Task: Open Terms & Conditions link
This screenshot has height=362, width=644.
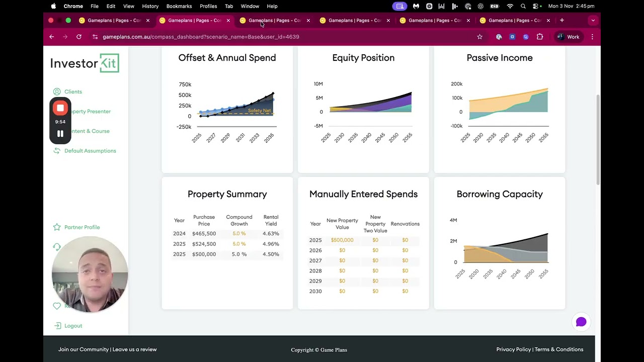Action: (559, 349)
